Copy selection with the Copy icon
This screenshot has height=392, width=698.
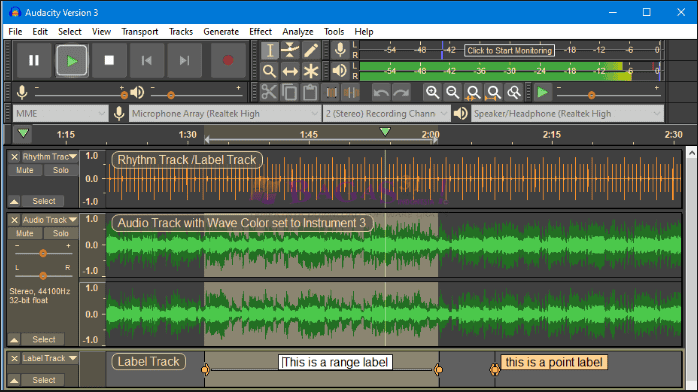pyautogui.click(x=290, y=93)
